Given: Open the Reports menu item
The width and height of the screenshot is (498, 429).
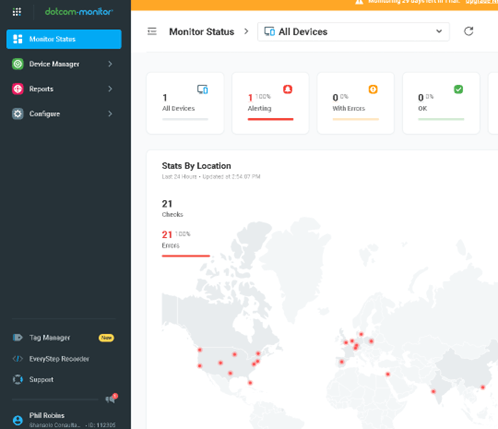Looking at the screenshot, I should [x=64, y=89].
